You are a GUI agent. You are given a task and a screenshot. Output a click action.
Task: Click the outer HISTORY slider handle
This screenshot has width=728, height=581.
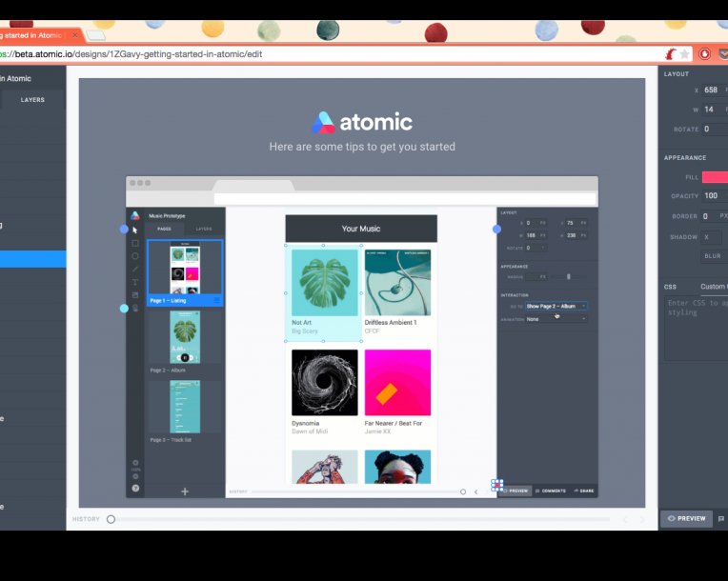click(111, 519)
